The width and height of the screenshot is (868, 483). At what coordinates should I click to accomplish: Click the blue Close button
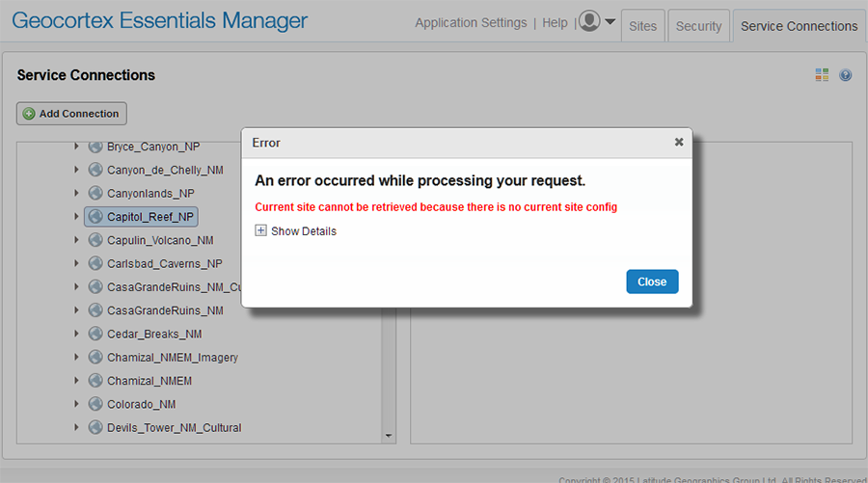coord(652,282)
